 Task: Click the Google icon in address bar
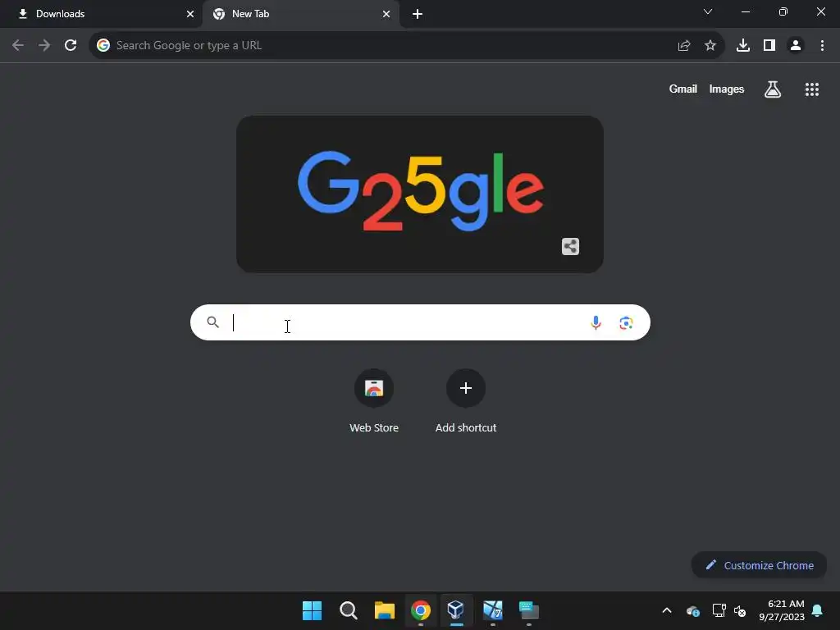coord(103,46)
